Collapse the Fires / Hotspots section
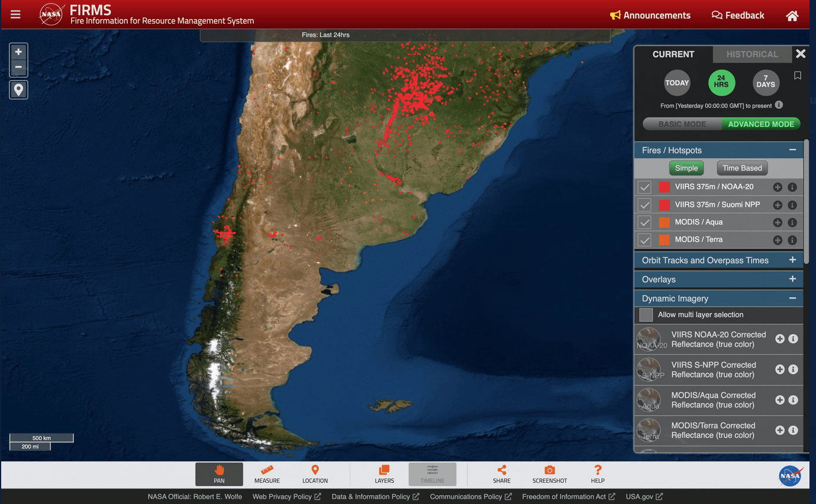The image size is (816, 504). [x=792, y=150]
